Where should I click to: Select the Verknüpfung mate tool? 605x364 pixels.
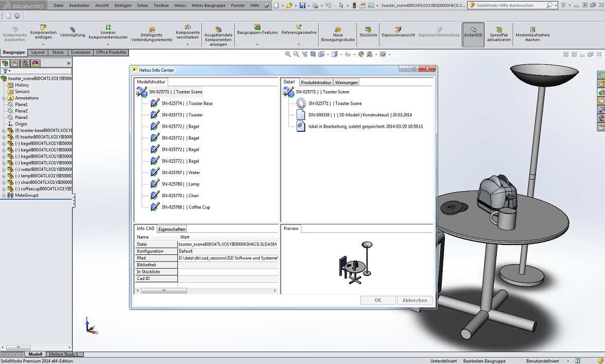(x=73, y=32)
